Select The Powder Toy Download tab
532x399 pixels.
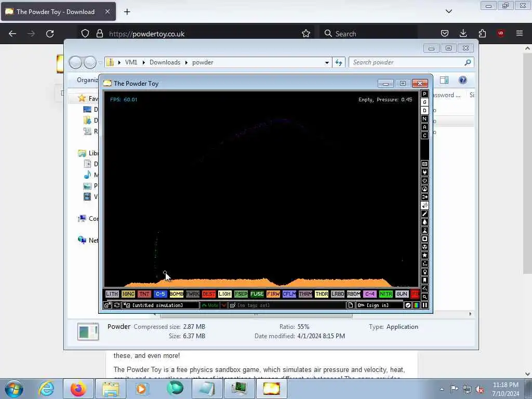(x=58, y=11)
